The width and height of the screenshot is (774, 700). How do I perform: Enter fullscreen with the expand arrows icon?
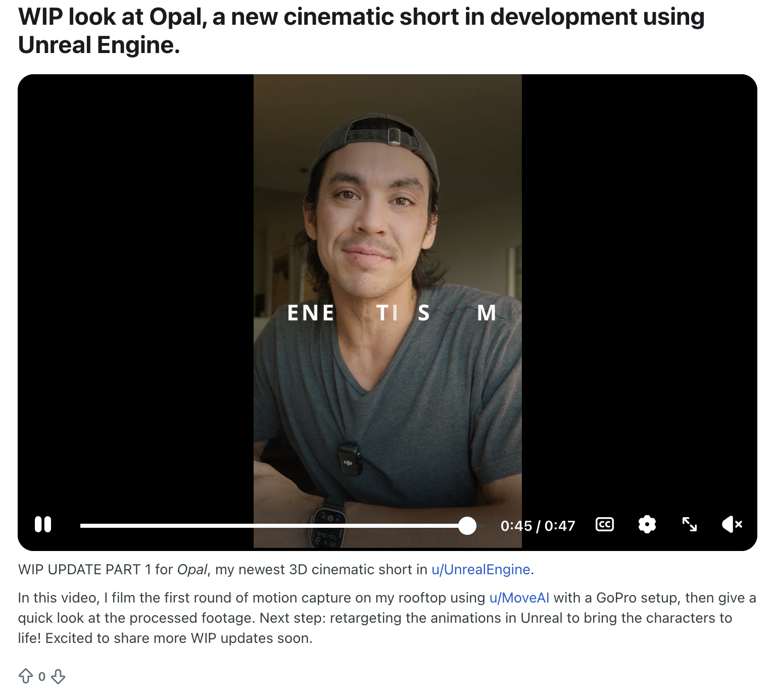click(x=690, y=524)
